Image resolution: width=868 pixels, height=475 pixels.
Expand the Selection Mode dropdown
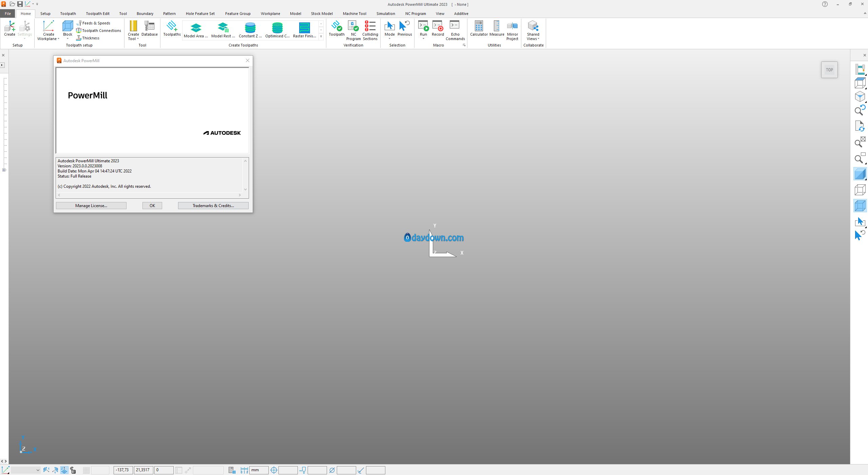pyautogui.click(x=389, y=39)
